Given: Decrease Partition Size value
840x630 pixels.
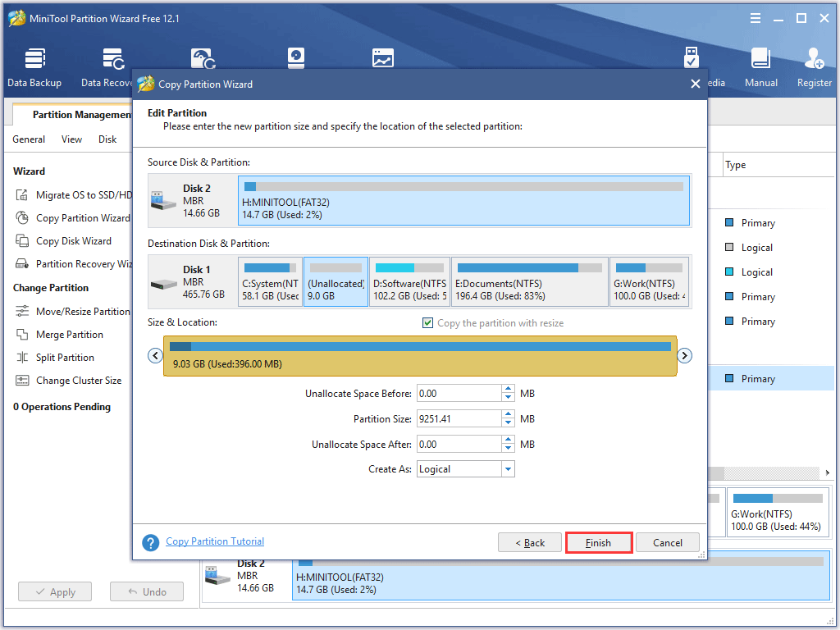Looking at the screenshot, I should (x=508, y=422).
